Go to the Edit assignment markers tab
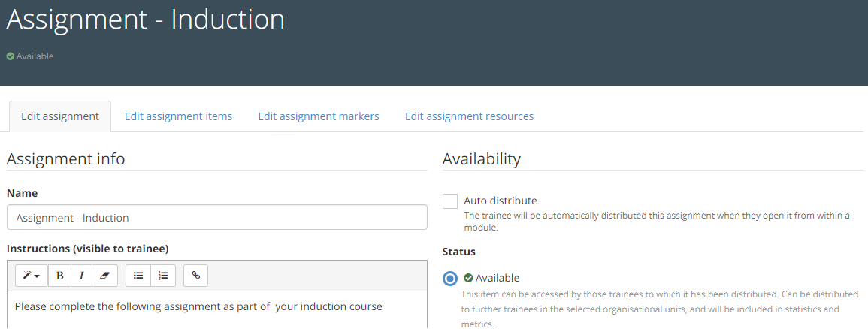Image resolution: width=868 pixels, height=329 pixels. point(319,116)
